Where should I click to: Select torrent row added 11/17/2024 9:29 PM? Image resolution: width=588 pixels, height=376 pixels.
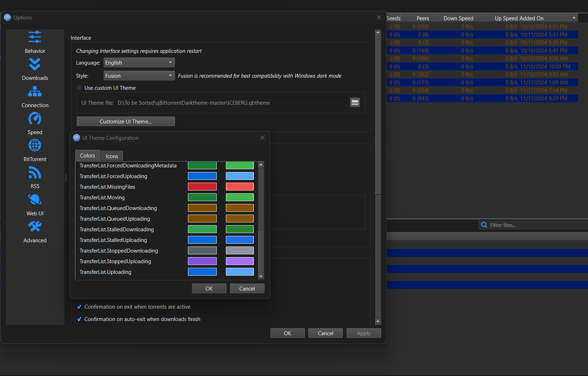coord(482,98)
